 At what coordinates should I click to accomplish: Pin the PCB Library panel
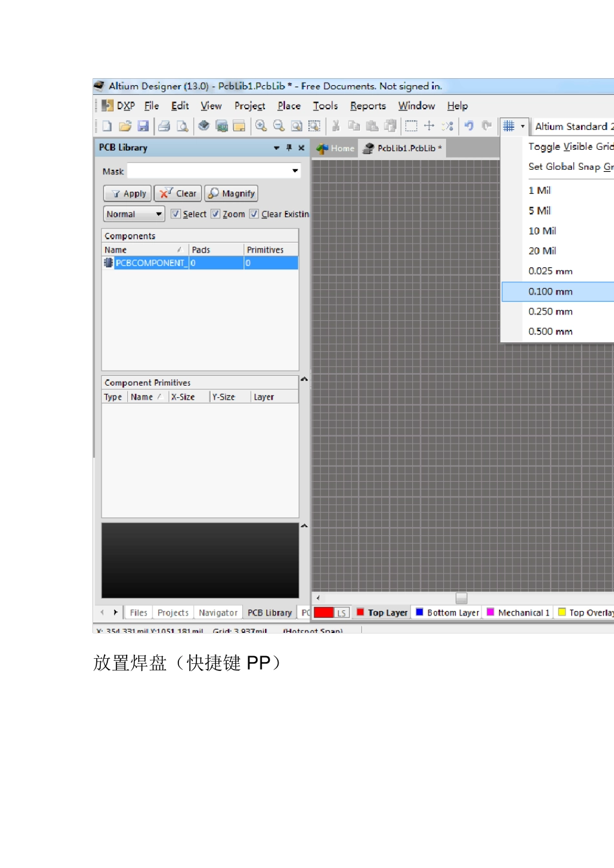[x=289, y=148]
